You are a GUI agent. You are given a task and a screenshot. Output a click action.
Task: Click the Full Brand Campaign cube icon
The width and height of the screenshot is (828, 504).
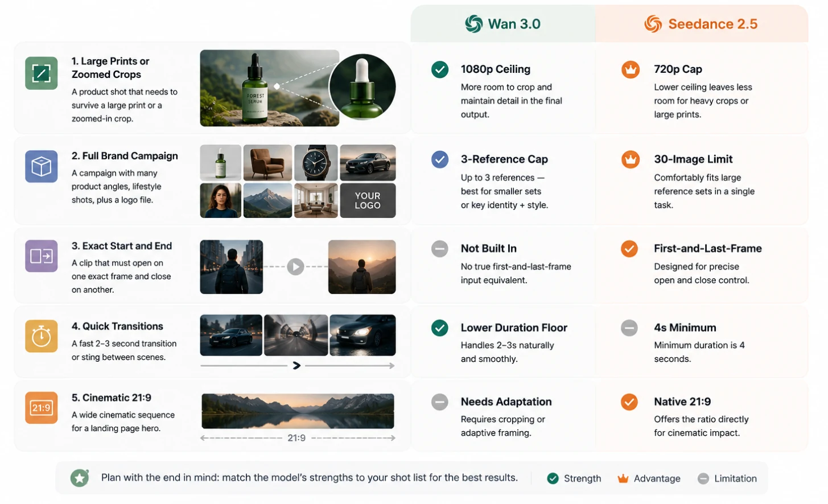[x=42, y=166]
